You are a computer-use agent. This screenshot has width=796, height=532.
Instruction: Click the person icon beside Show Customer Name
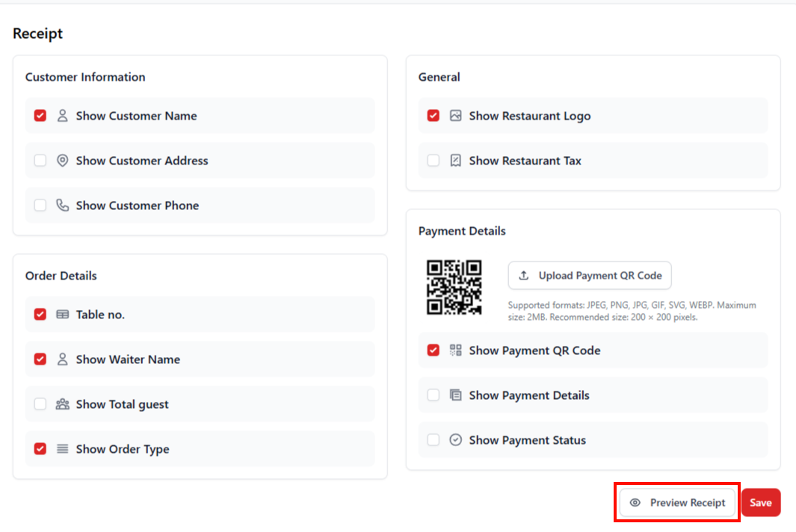pos(63,116)
